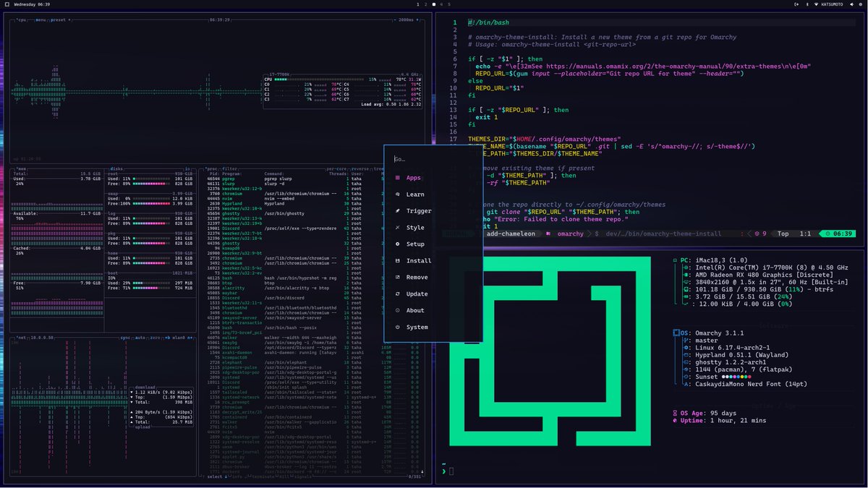Image resolution: width=868 pixels, height=488 pixels.
Task: Choose the Setup gear icon
Action: 398,244
